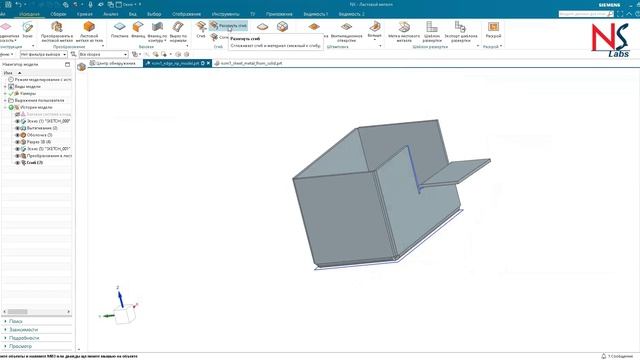This screenshot has height=360, width=640.
Task: Toggle visibility eye of Convert to Sheet Metal feature
Action: click(17, 156)
